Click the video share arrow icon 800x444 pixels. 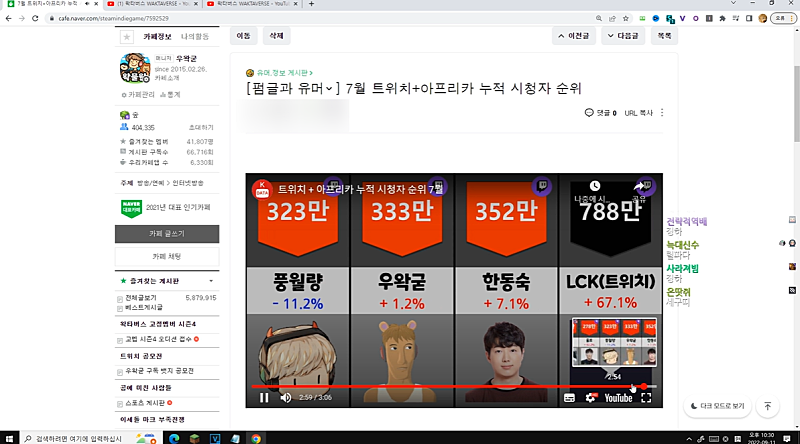coord(639,186)
